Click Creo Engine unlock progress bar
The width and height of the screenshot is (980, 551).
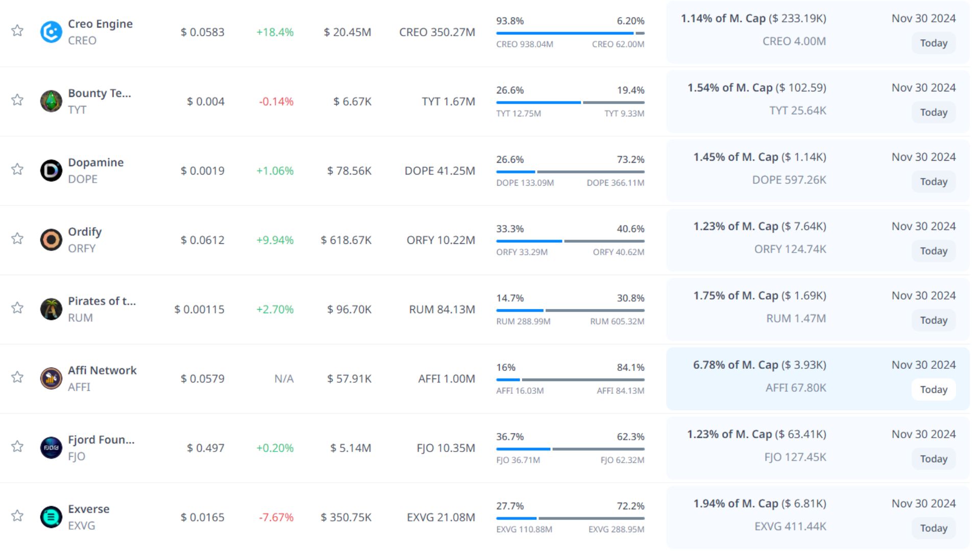point(570,33)
